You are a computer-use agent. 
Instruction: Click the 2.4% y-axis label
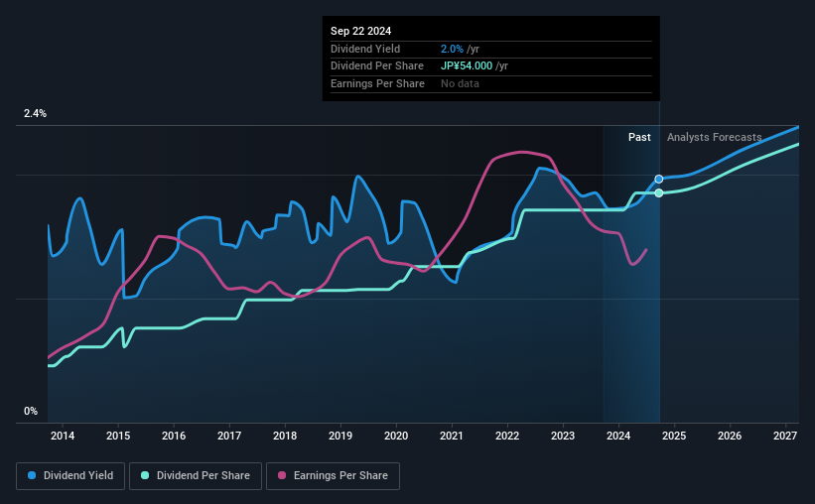pyautogui.click(x=35, y=113)
